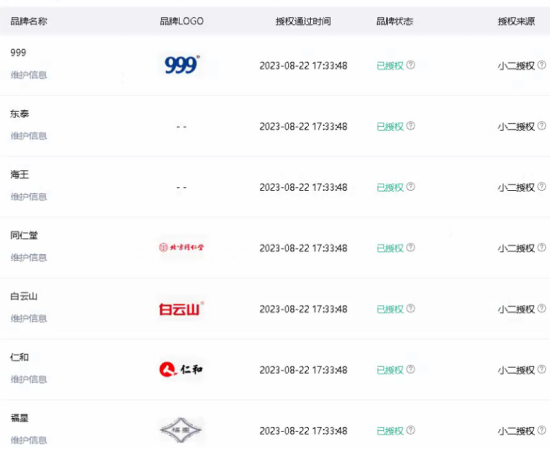The image size is (550, 449).
Task: Open 维护信息 link under 同仁堂
Action: click(29, 257)
